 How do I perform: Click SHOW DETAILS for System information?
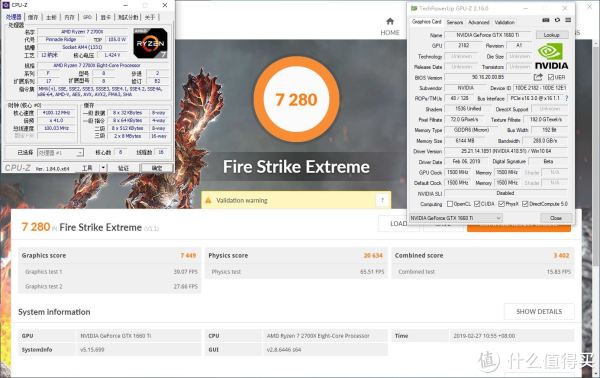pyautogui.click(x=539, y=311)
